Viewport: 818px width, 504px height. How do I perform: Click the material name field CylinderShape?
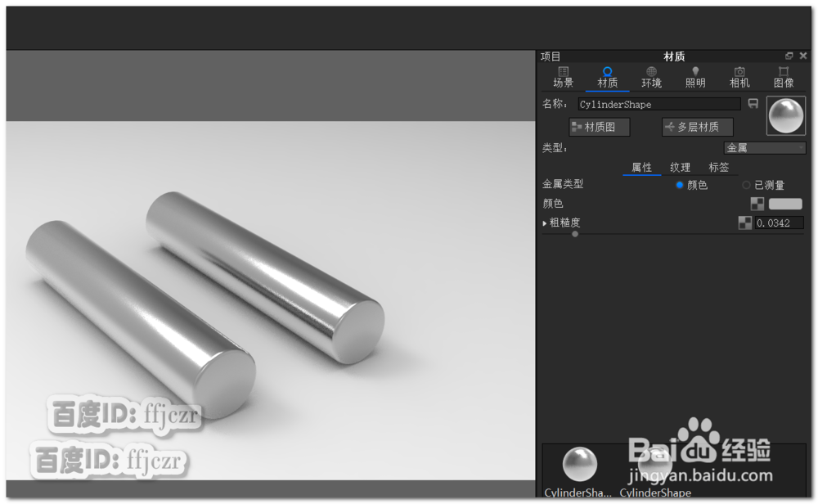tap(658, 105)
